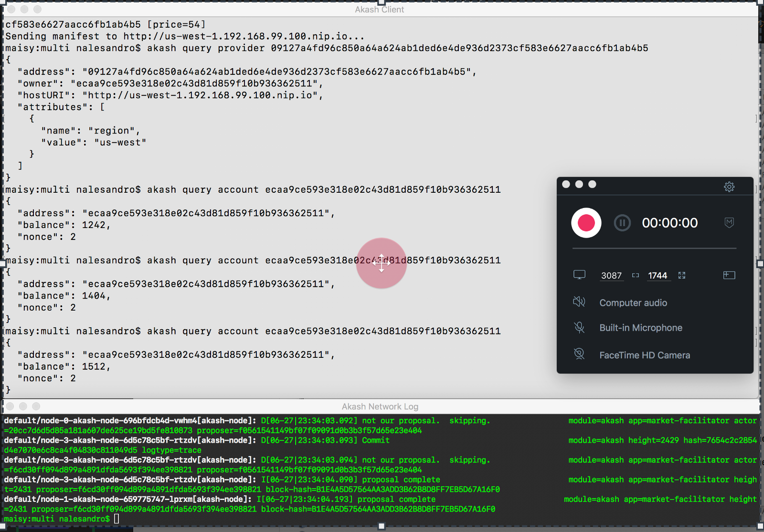The width and height of the screenshot is (764, 532).
Task: Click the Akash Network Log window title
Action: point(380,407)
